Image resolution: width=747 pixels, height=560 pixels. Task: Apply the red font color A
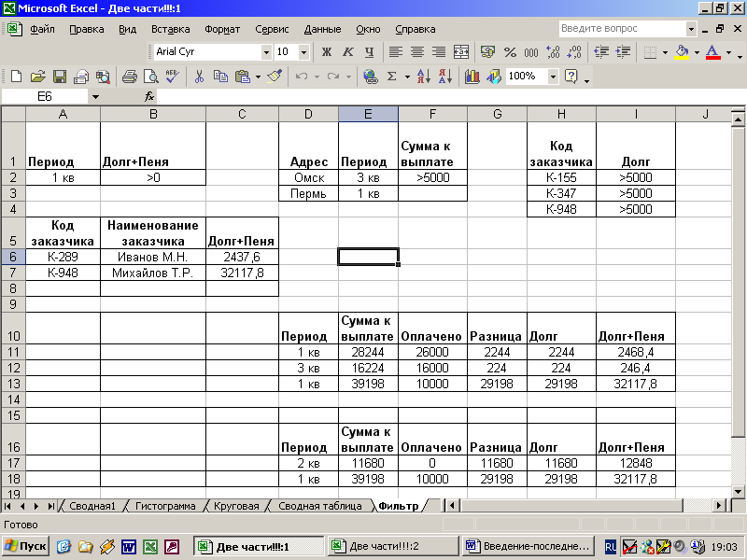point(712,52)
